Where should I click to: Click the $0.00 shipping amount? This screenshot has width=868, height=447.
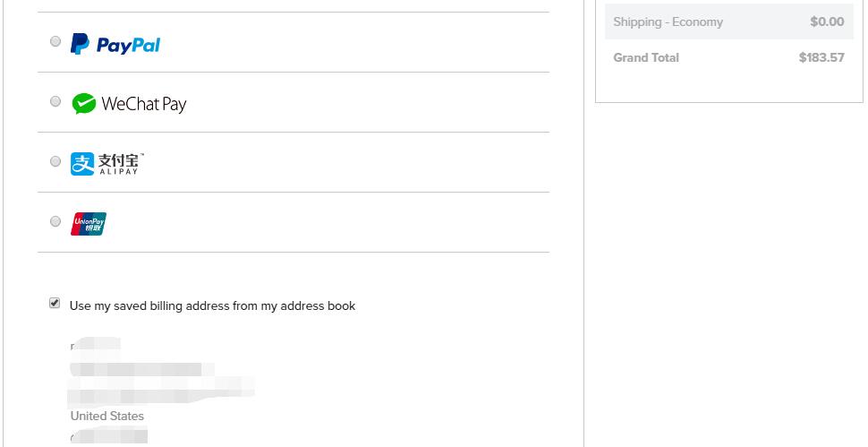pyautogui.click(x=827, y=21)
